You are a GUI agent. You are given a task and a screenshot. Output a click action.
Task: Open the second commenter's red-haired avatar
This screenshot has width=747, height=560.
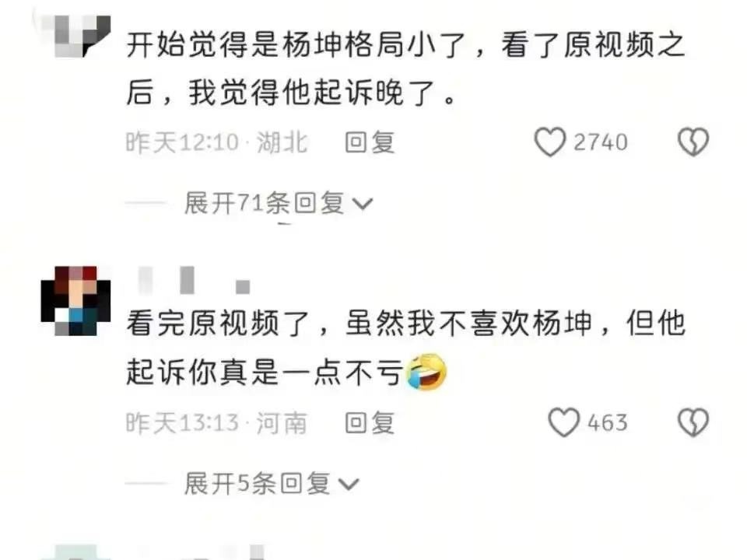75,300
